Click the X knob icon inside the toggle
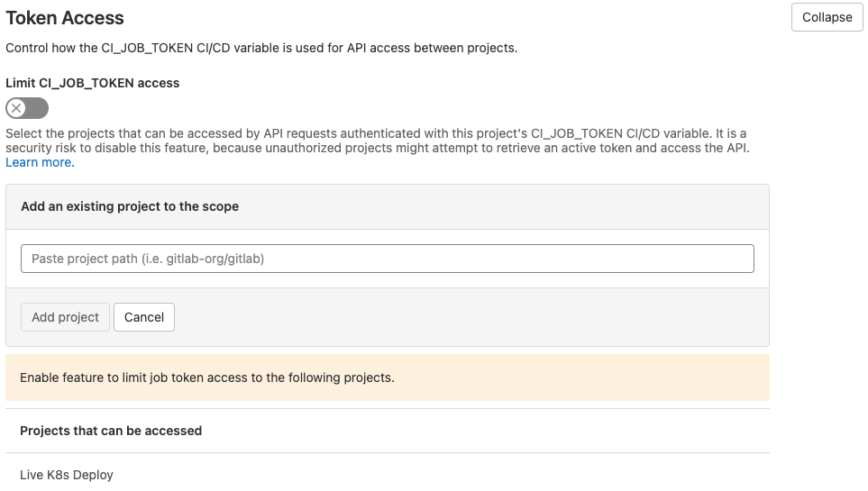The width and height of the screenshot is (868, 491). coord(16,108)
